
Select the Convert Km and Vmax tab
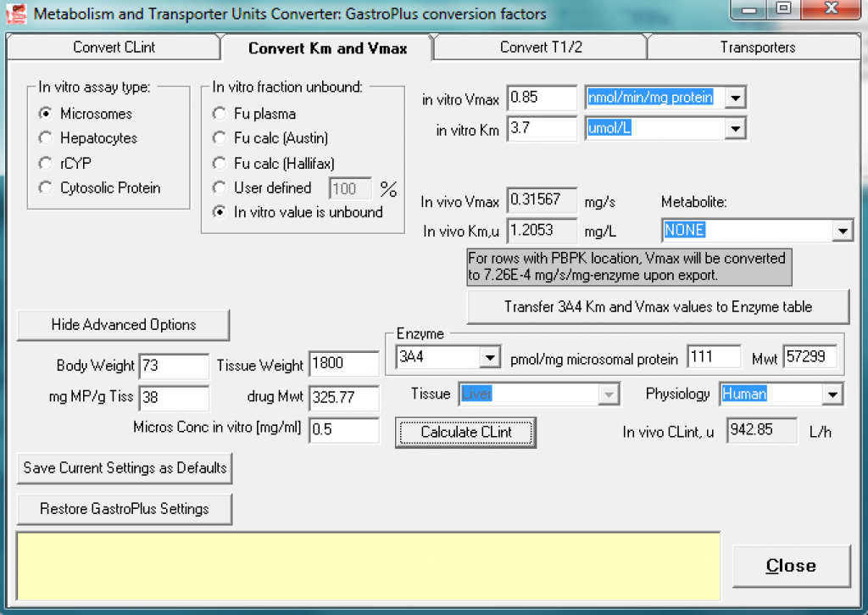pos(327,48)
